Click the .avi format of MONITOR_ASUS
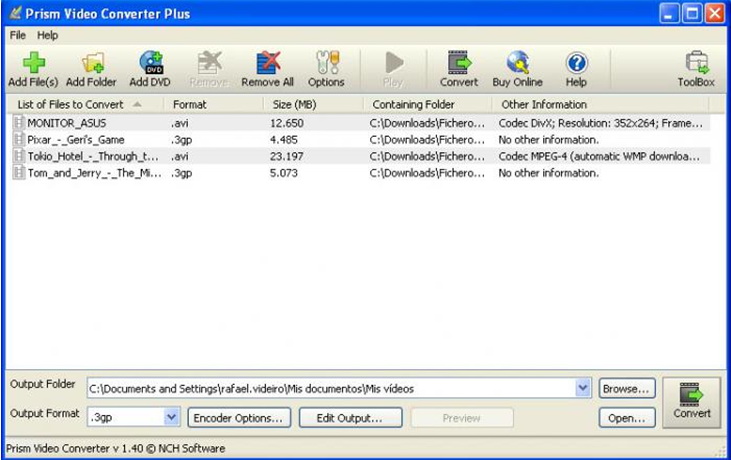Viewport: 731px width, 460px height. pos(180,123)
